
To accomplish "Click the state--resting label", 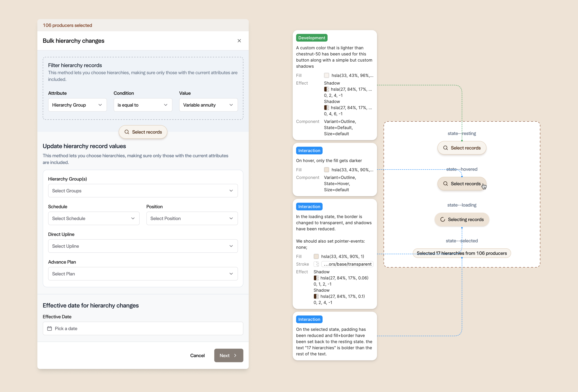I will (462, 133).
